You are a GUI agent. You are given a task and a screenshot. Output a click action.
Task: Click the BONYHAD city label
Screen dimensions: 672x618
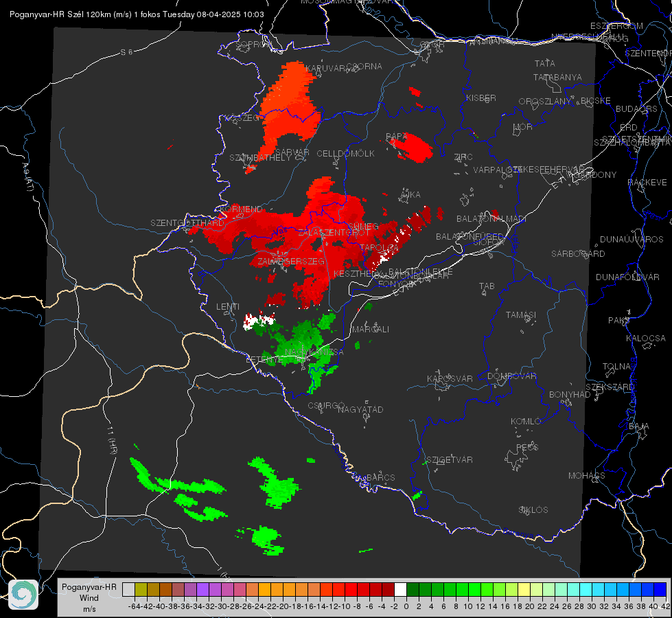pos(570,395)
